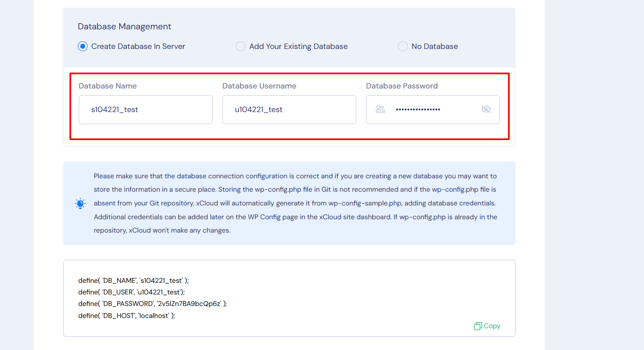Select Create Database In Server

click(x=82, y=46)
